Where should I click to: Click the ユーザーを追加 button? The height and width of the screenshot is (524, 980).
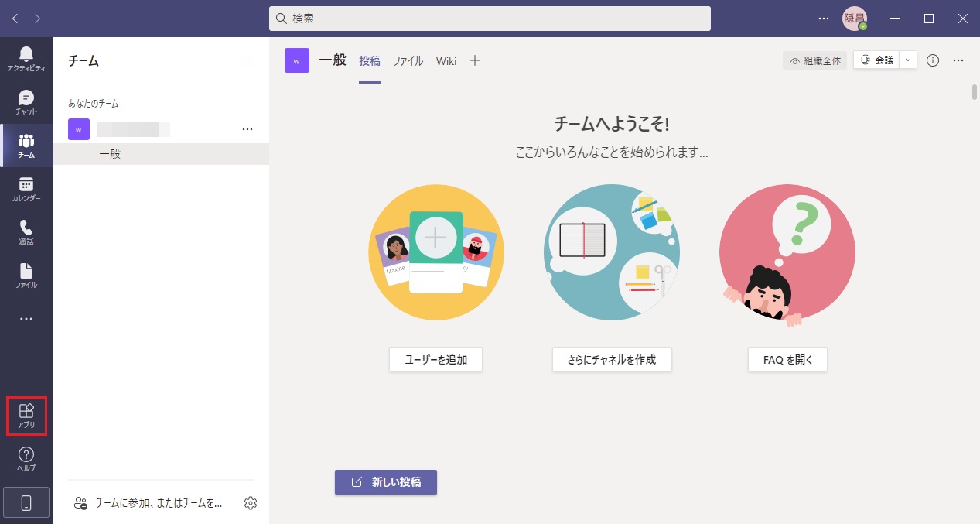click(x=435, y=359)
